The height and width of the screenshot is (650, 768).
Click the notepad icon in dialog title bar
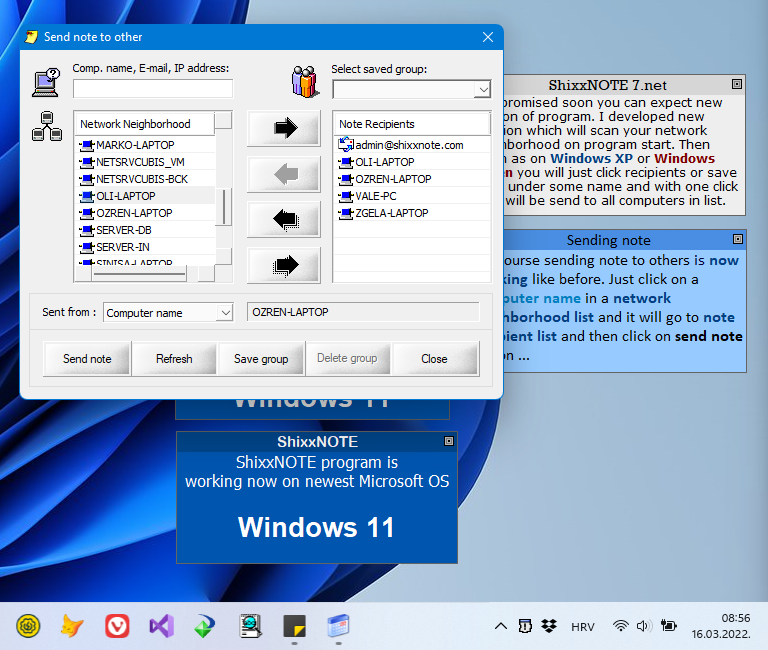(31, 37)
